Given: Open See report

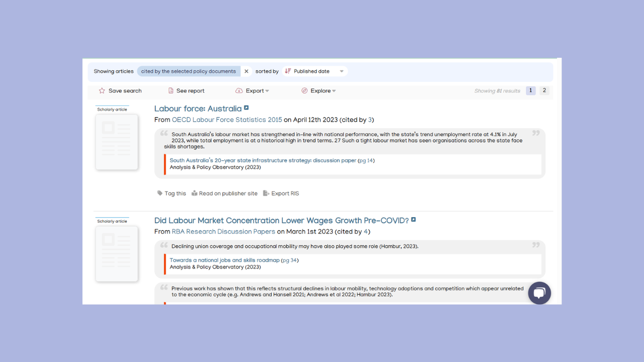Looking at the screenshot, I should tap(190, 91).
